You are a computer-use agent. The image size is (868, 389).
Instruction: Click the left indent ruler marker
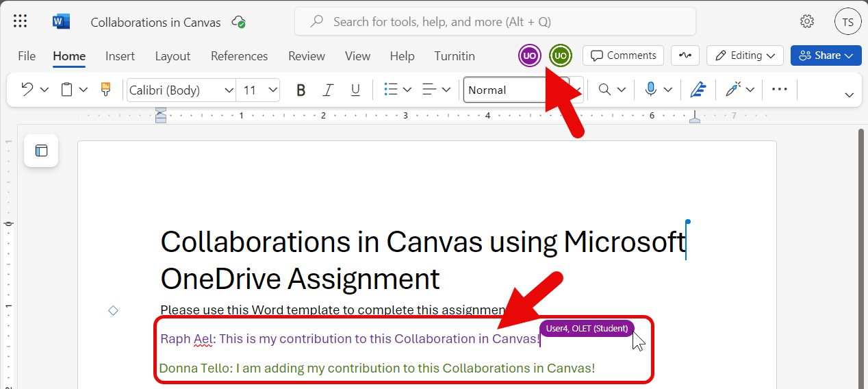coord(161,115)
